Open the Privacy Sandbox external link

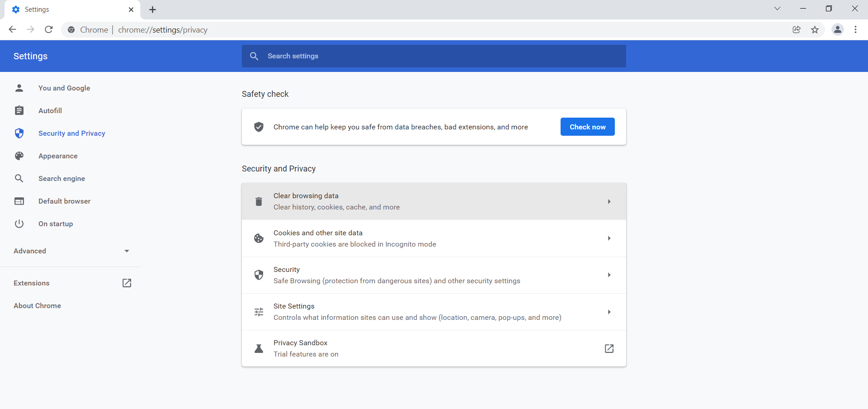click(x=609, y=348)
